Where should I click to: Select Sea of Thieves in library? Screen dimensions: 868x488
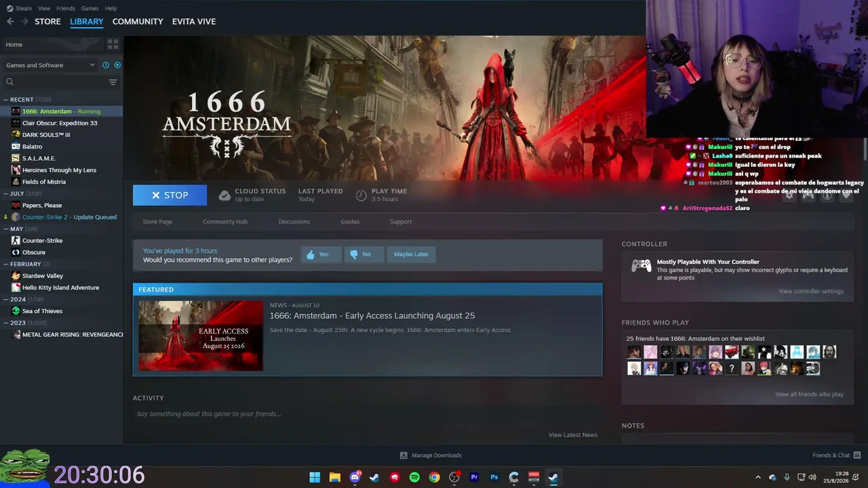[x=42, y=311]
